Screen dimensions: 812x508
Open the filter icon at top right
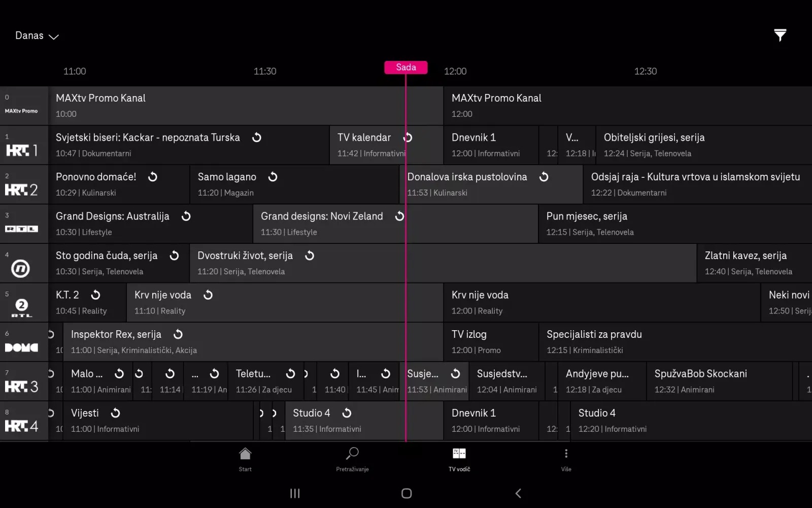click(780, 35)
